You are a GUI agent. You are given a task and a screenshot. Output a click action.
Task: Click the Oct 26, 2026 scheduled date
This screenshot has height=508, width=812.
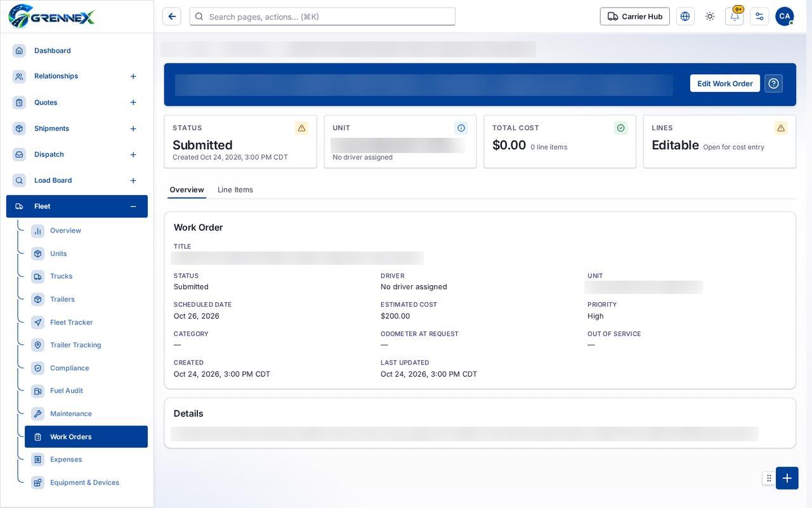(197, 316)
